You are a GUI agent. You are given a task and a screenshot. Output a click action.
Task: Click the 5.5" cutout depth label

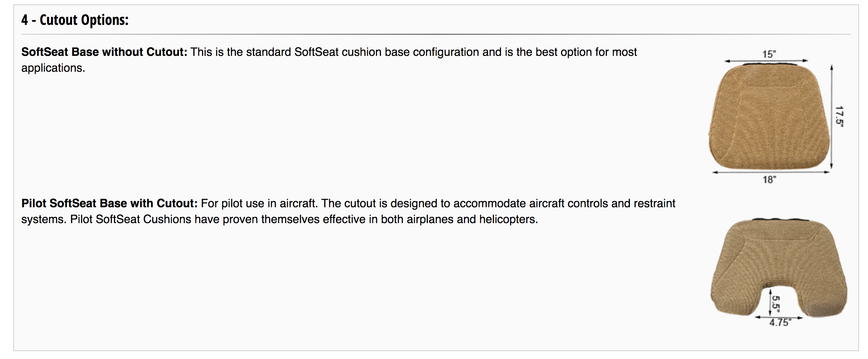coord(776,304)
